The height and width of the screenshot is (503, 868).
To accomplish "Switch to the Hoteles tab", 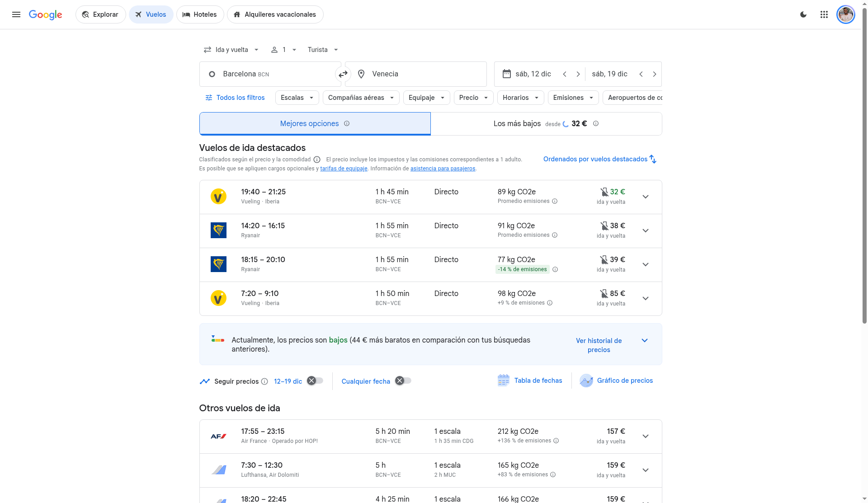I will (x=200, y=14).
